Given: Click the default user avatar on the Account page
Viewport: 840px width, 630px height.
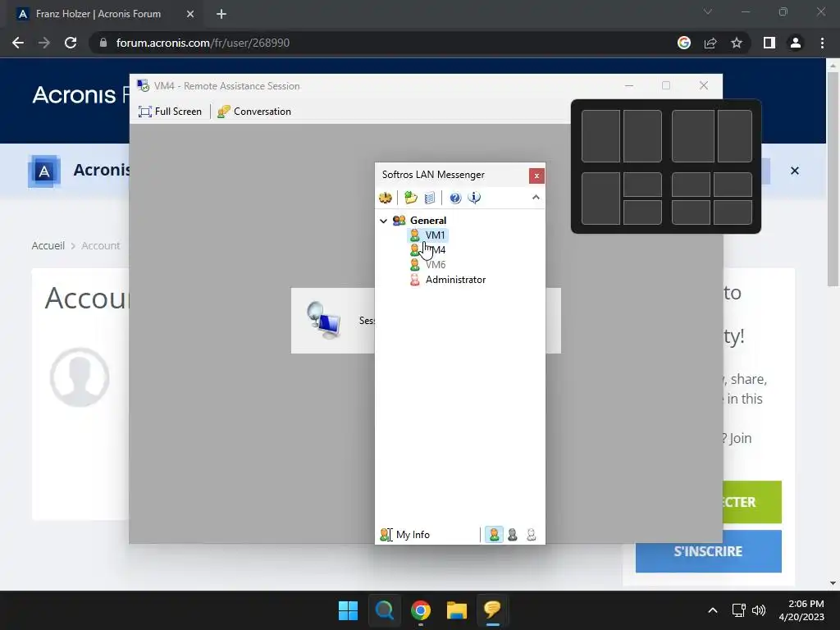Looking at the screenshot, I should [80, 377].
